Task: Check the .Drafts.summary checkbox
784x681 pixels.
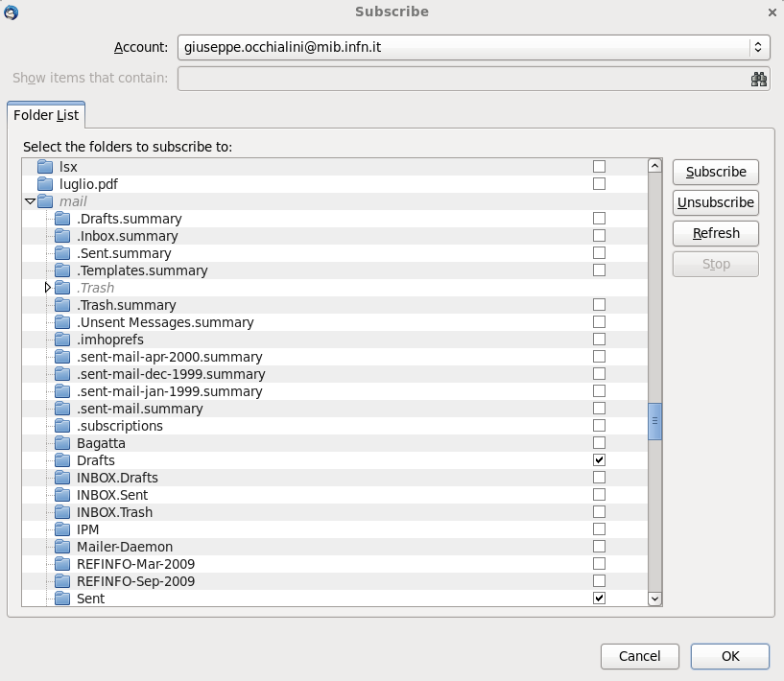Action: click(x=599, y=219)
